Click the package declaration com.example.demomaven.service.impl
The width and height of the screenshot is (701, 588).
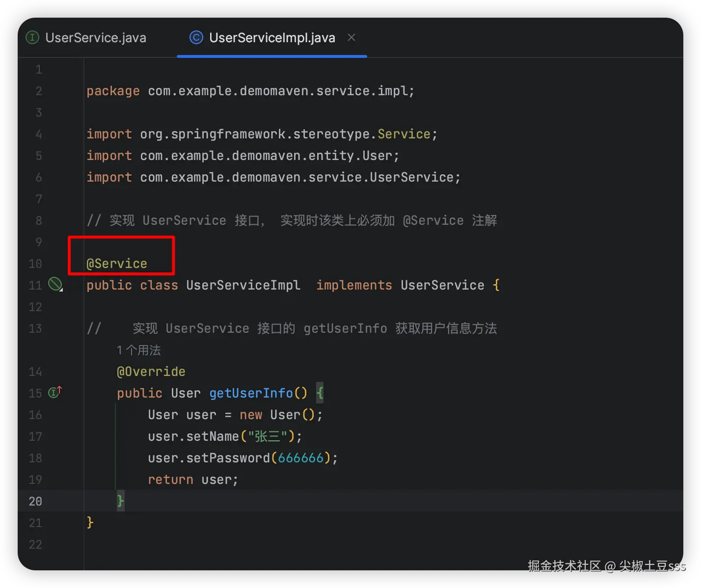point(281,91)
